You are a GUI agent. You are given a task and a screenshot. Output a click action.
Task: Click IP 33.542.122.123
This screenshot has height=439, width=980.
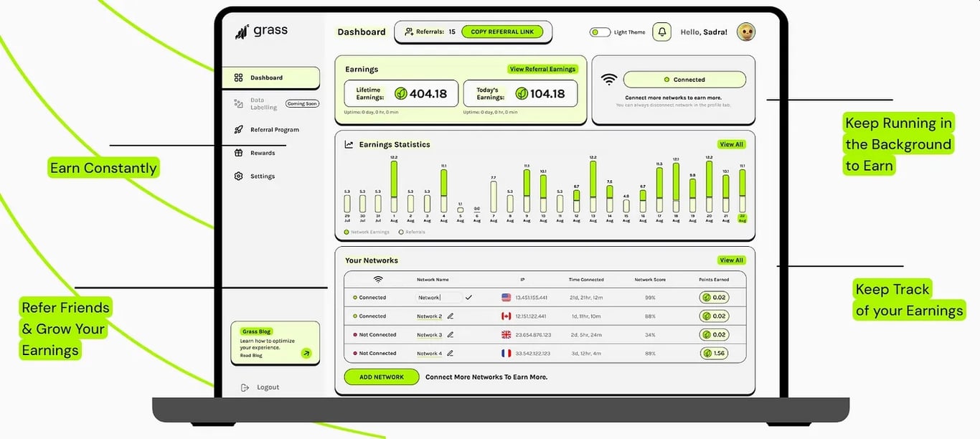click(533, 353)
